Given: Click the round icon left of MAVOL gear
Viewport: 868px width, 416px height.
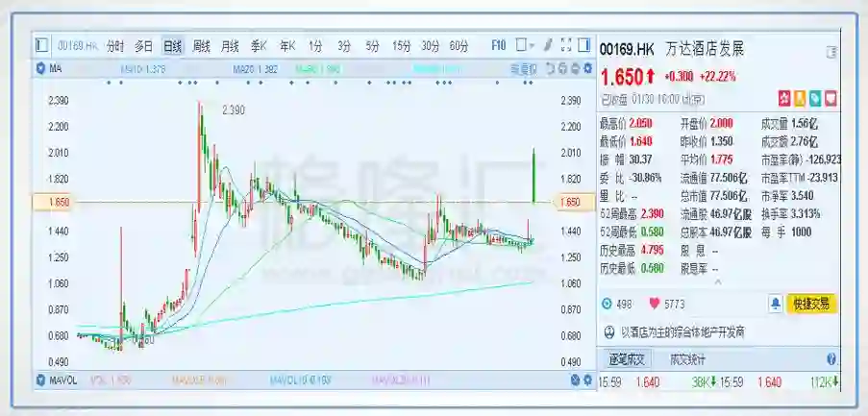Looking at the screenshot, I should (575, 380).
